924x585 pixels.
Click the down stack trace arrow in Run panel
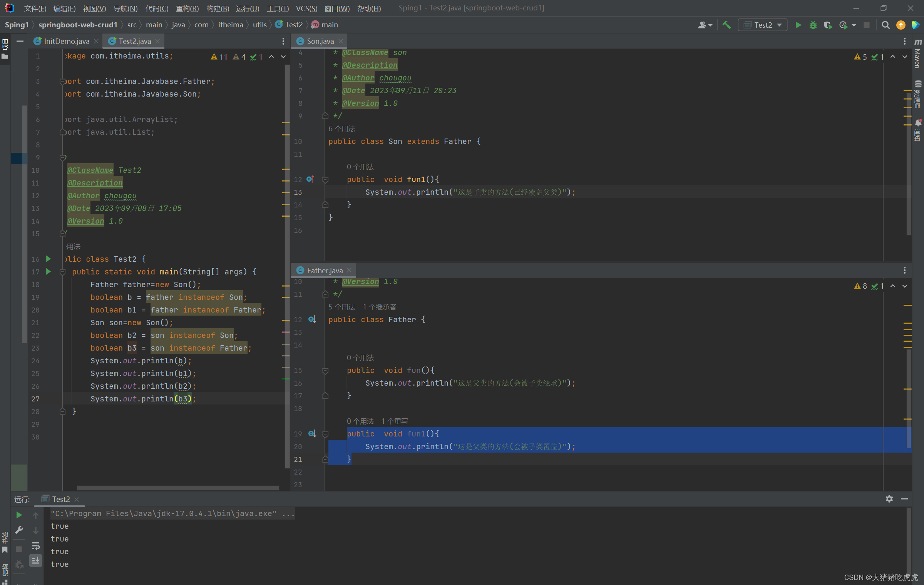tap(36, 531)
